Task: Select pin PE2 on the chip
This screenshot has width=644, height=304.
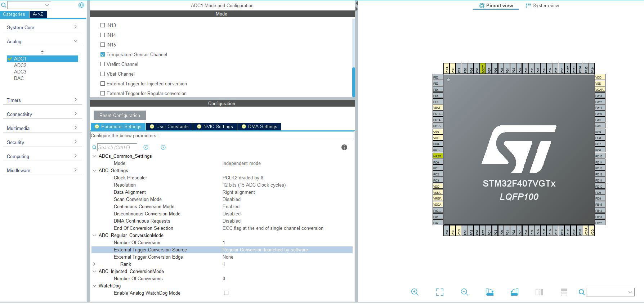Action: [438, 77]
